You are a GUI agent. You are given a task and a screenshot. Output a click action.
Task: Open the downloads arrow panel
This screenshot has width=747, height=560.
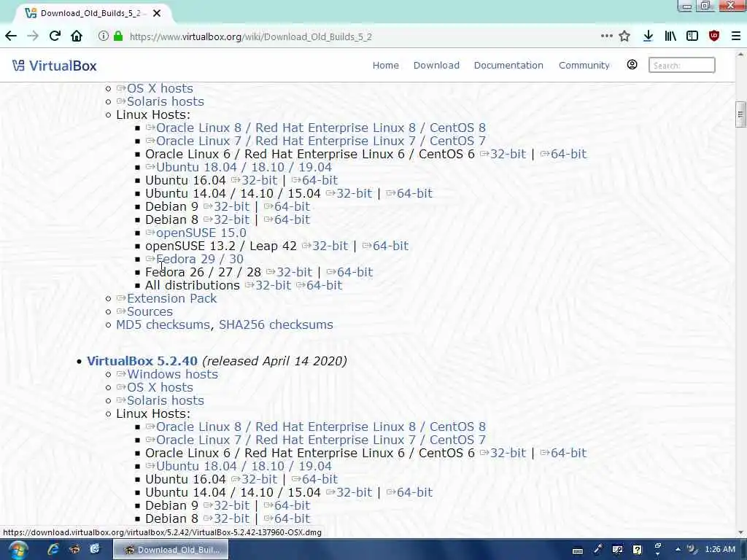click(x=648, y=36)
